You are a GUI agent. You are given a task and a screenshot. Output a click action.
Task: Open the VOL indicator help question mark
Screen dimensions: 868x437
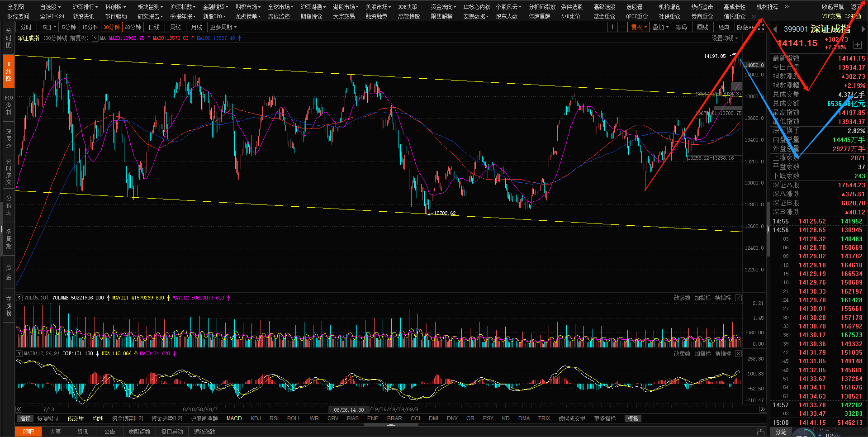(19, 298)
